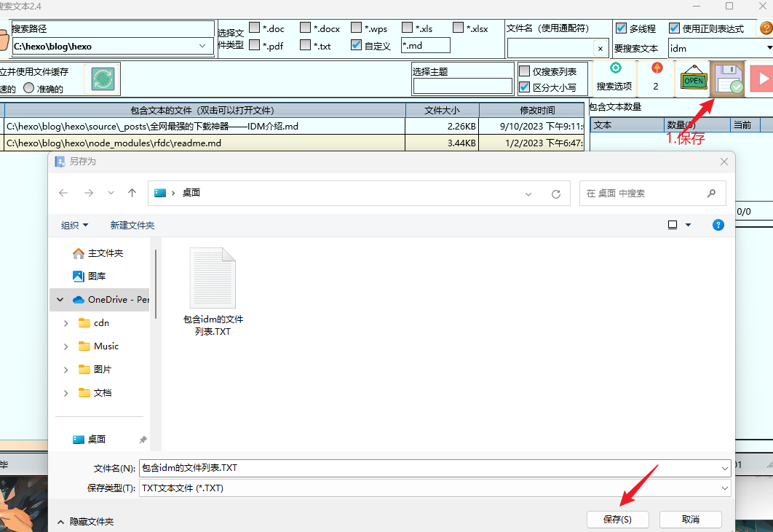Expand the cdn folder tree node
The width and height of the screenshot is (773, 532).
(66, 323)
